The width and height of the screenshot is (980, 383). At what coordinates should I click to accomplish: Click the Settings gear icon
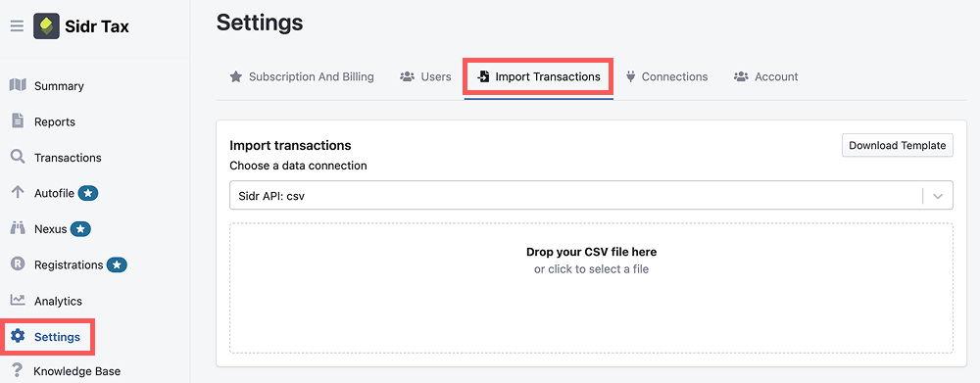point(18,336)
